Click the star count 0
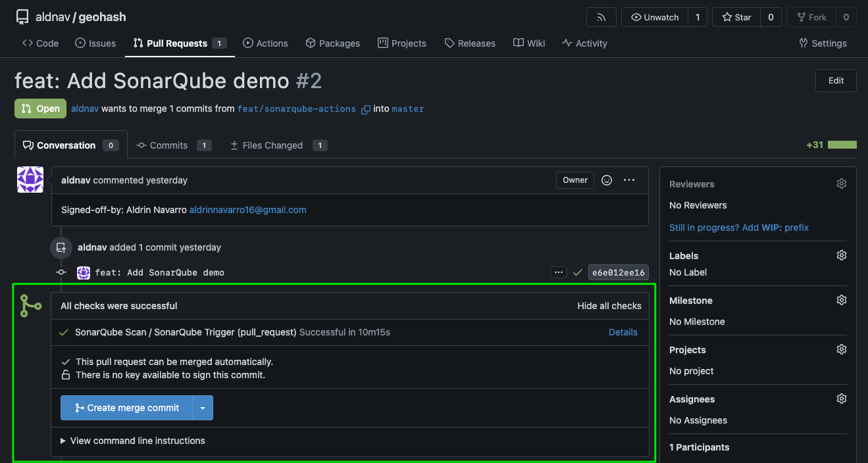Image resolution: width=868 pixels, height=463 pixels. click(771, 17)
